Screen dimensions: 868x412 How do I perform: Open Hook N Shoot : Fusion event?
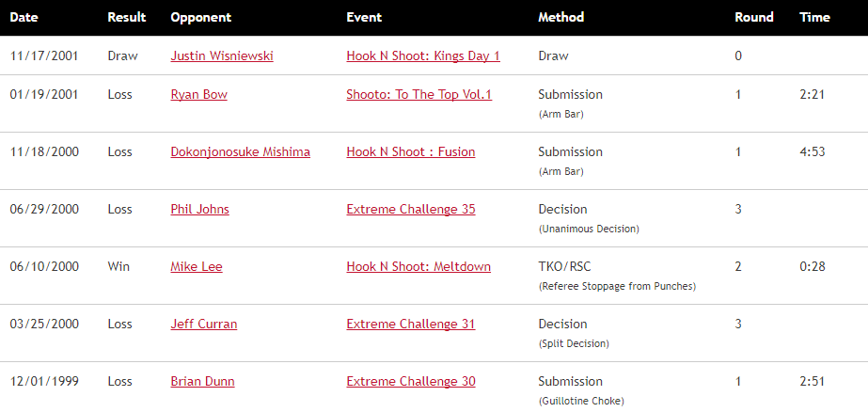pos(410,151)
